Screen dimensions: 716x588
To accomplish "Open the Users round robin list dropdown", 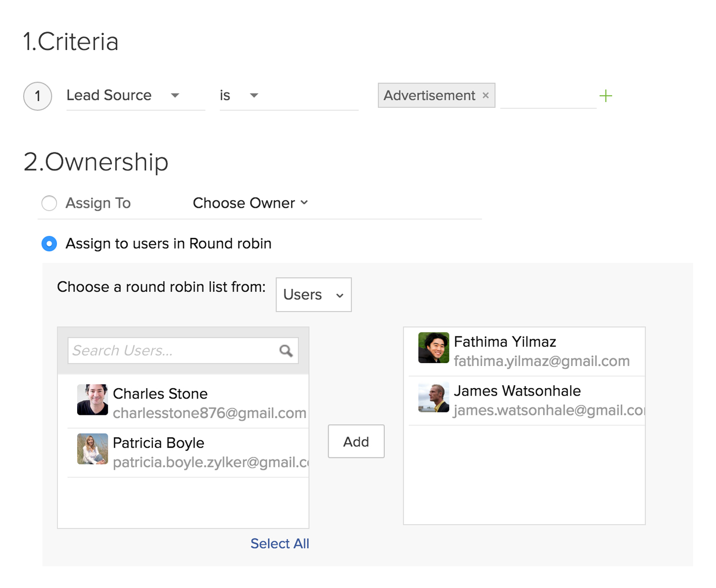I will click(x=313, y=295).
